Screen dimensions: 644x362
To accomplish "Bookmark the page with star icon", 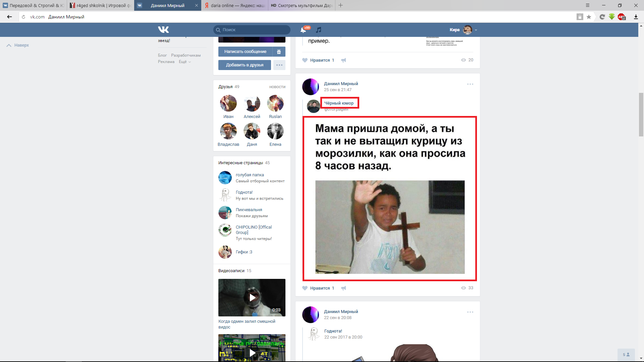I will 589,17.
